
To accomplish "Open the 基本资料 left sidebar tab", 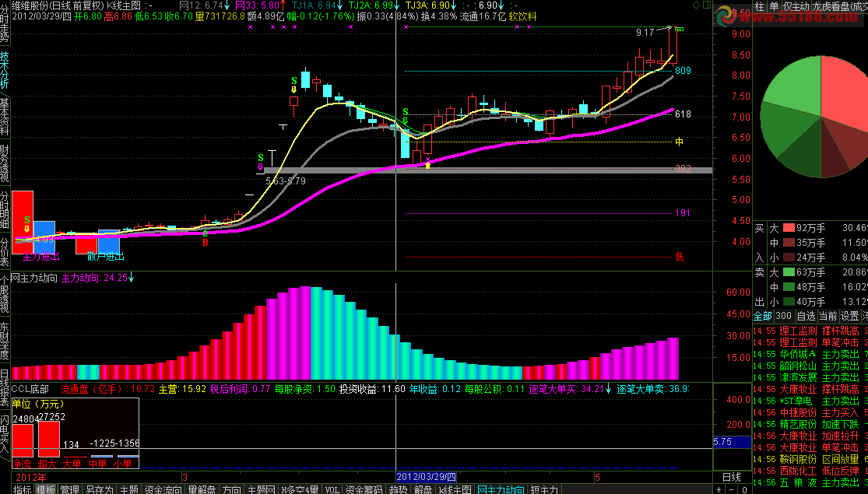I will [x=5, y=117].
